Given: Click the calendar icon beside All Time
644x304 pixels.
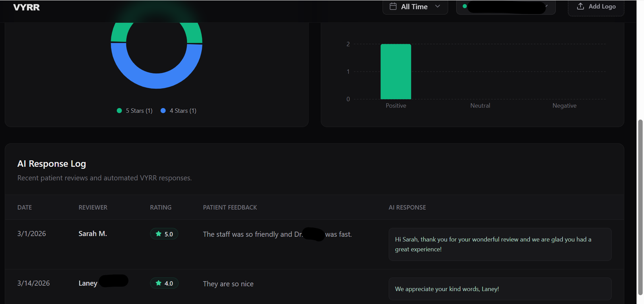Looking at the screenshot, I should [x=393, y=6].
